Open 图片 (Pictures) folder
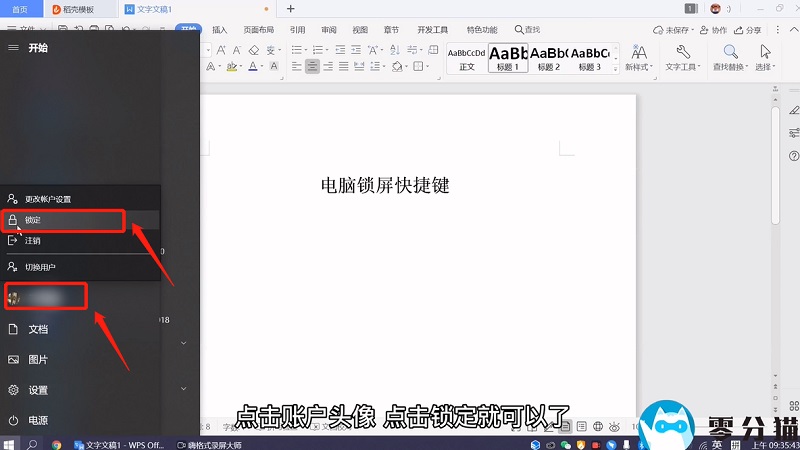The image size is (800, 450). coord(37,360)
